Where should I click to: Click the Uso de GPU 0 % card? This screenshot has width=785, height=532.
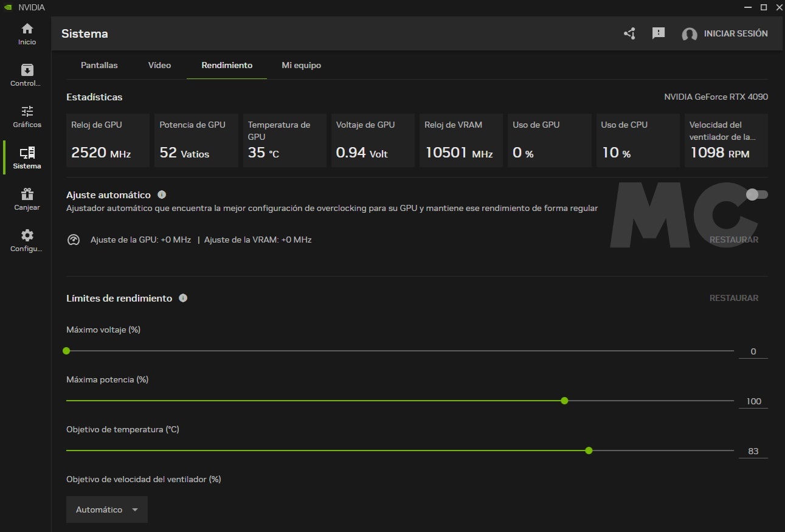(550, 140)
